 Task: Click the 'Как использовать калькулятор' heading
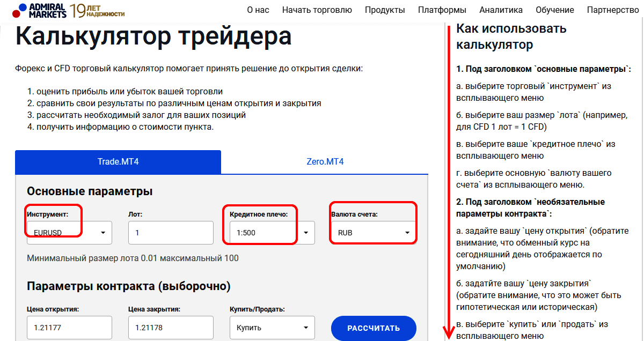coord(511,36)
